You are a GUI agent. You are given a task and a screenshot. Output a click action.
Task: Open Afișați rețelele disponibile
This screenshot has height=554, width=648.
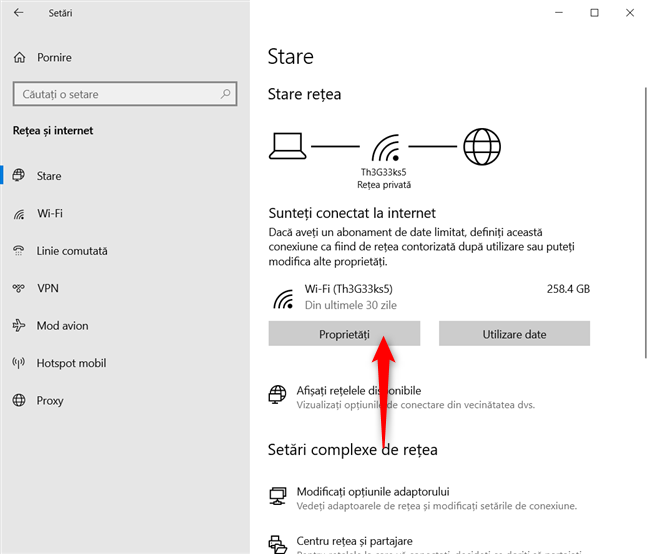tap(358, 390)
